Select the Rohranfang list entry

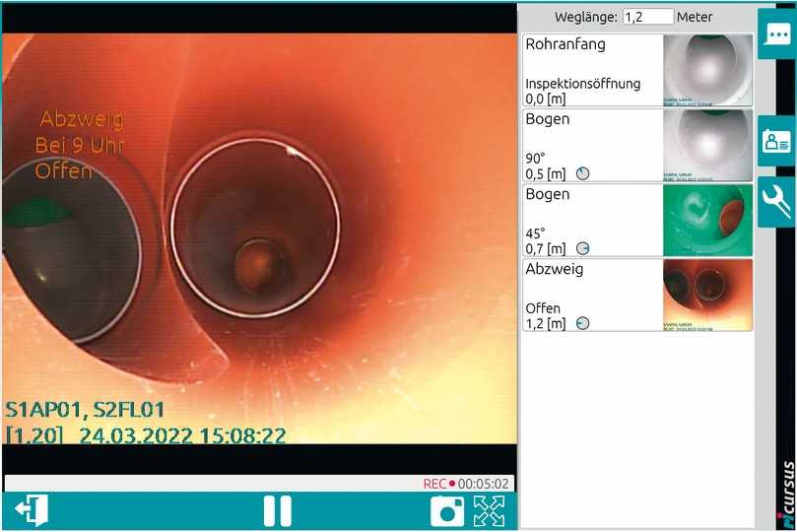point(592,69)
